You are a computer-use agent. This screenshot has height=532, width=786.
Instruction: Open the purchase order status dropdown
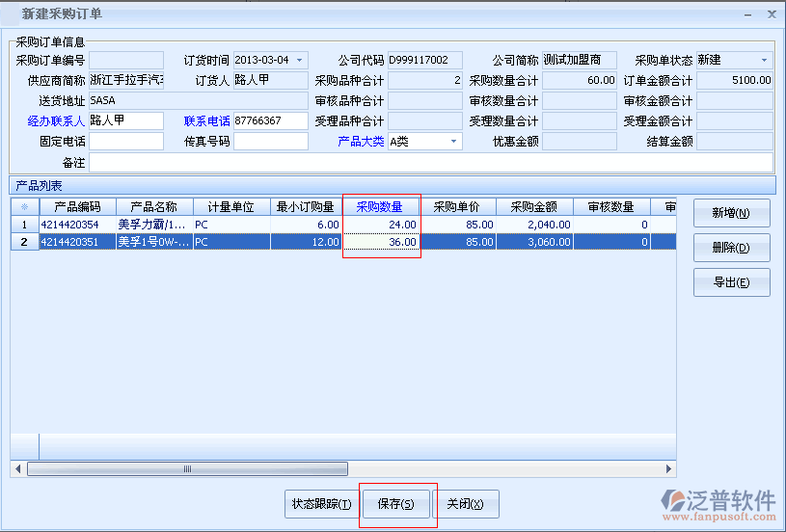coord(764,60)
